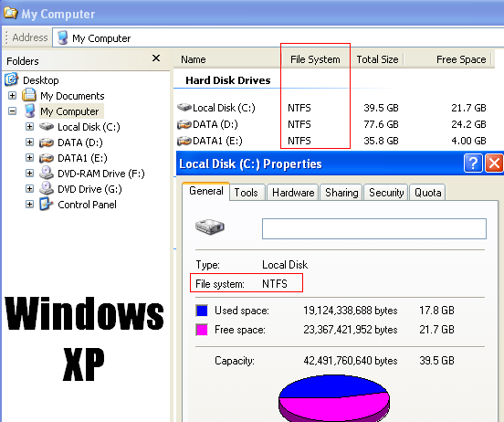Switch to the Quota tab

(427, 193)
